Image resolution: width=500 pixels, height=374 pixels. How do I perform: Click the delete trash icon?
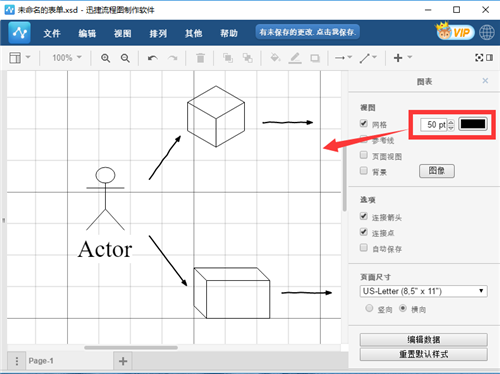[x=200, y=58]
